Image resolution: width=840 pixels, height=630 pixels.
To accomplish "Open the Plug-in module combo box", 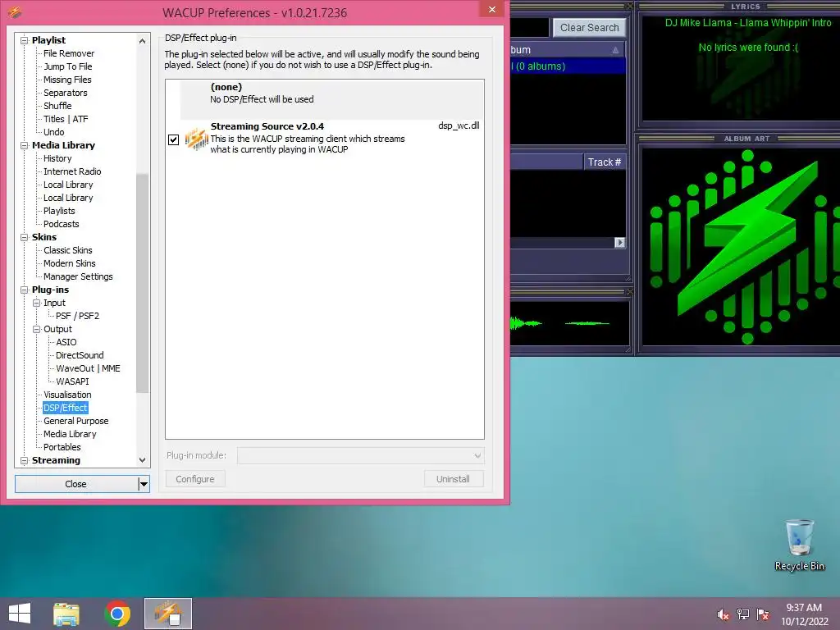I will click(x=361, y=455).
